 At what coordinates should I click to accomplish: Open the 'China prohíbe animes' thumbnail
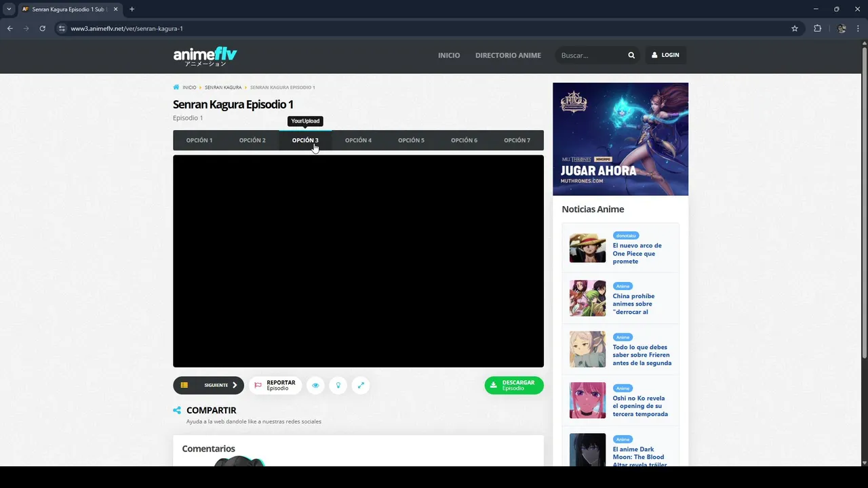click(587, 298)
